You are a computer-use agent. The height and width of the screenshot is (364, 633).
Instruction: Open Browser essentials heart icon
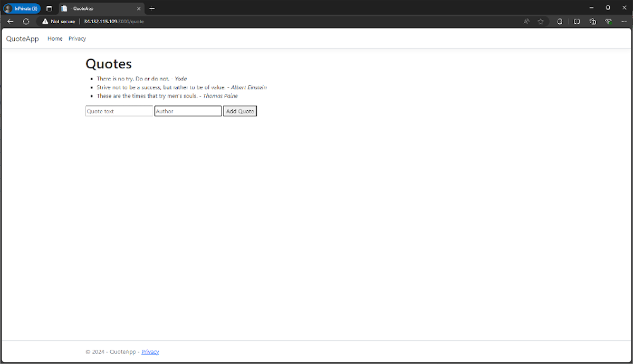608,22
